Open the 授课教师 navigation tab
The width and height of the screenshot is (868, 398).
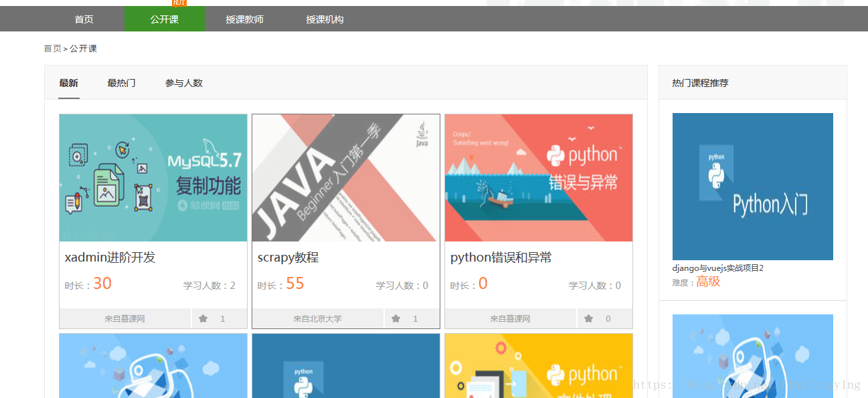[245, 19]
